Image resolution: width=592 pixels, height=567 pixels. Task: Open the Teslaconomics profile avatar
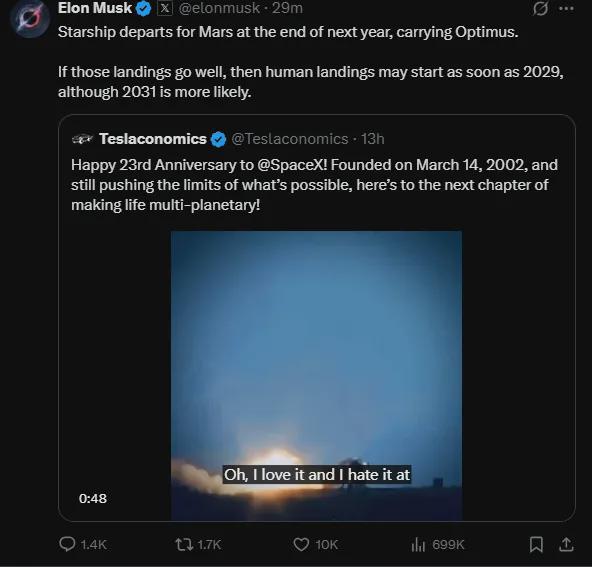click(x=82, y=139)
